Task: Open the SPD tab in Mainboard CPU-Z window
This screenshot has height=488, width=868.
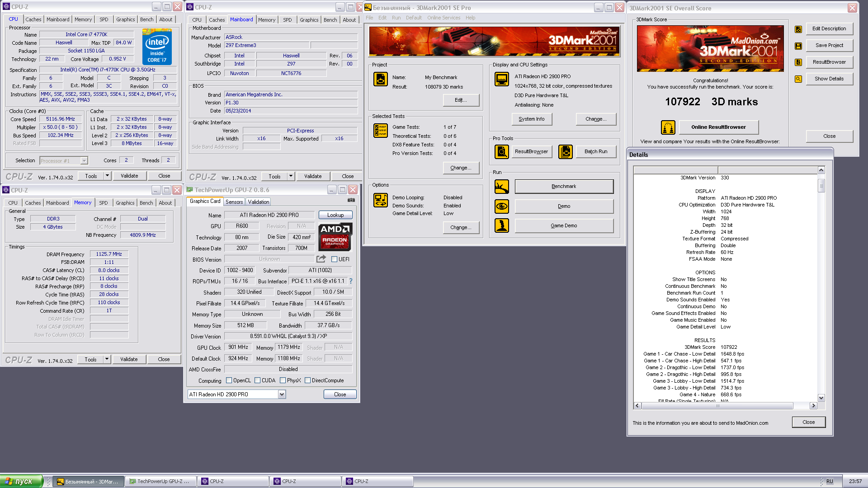Action: pos(288,20)
